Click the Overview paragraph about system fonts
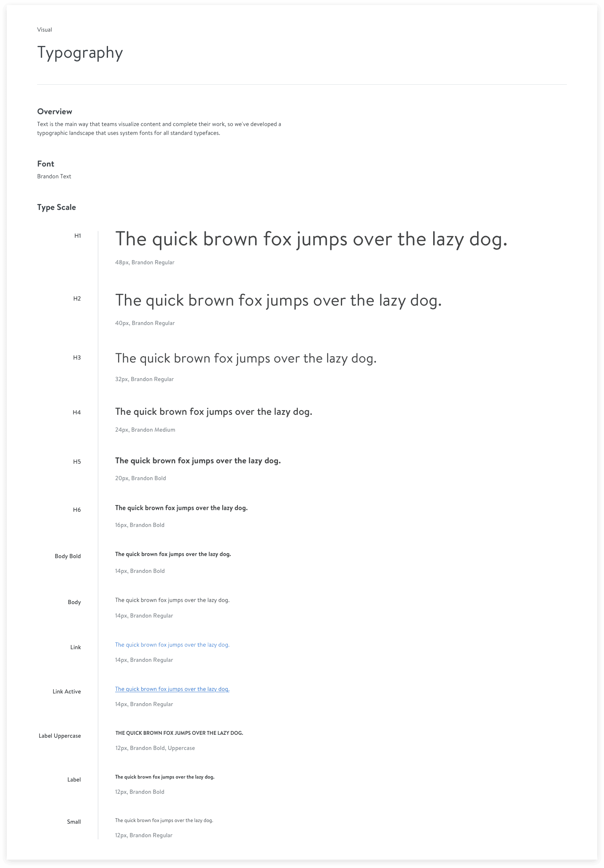 point(159,129)
